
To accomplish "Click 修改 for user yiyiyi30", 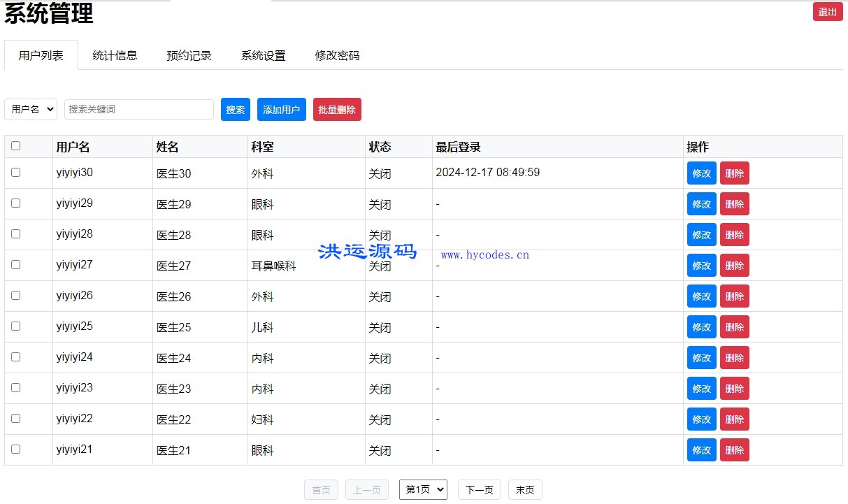I will 701,173.
